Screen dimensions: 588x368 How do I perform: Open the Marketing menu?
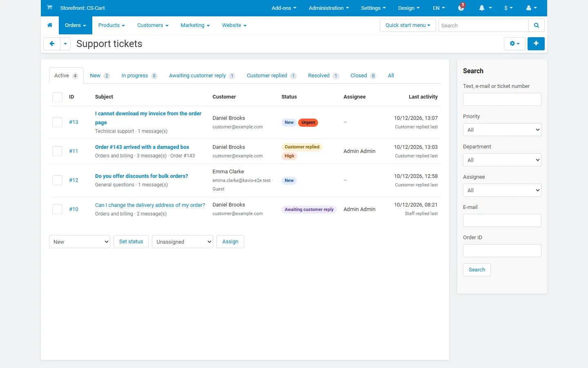(x=195, y=25)
